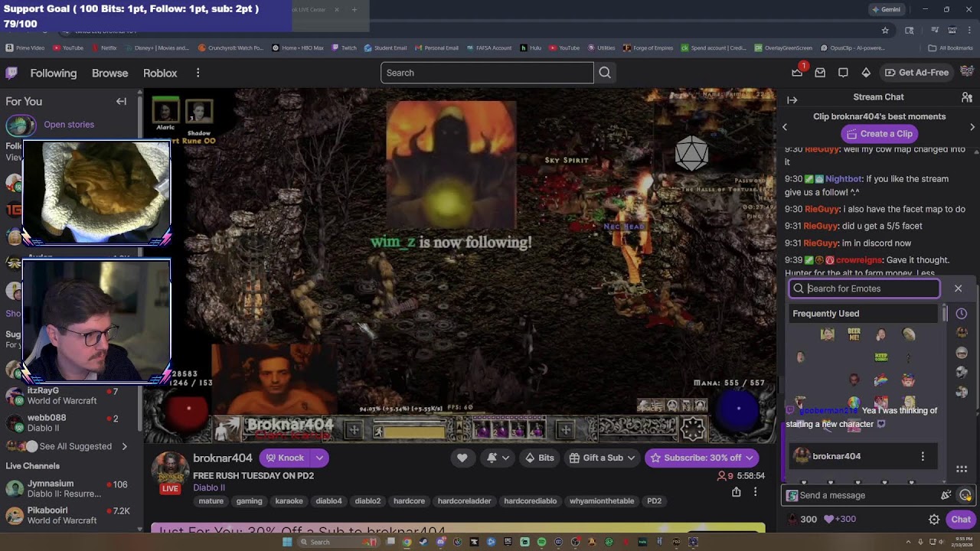Open the channel points 300 balance

[801, 520]
